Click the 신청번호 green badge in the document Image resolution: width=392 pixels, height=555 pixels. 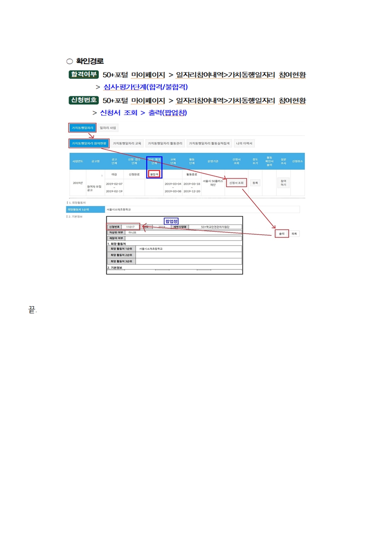coord(84,100)
